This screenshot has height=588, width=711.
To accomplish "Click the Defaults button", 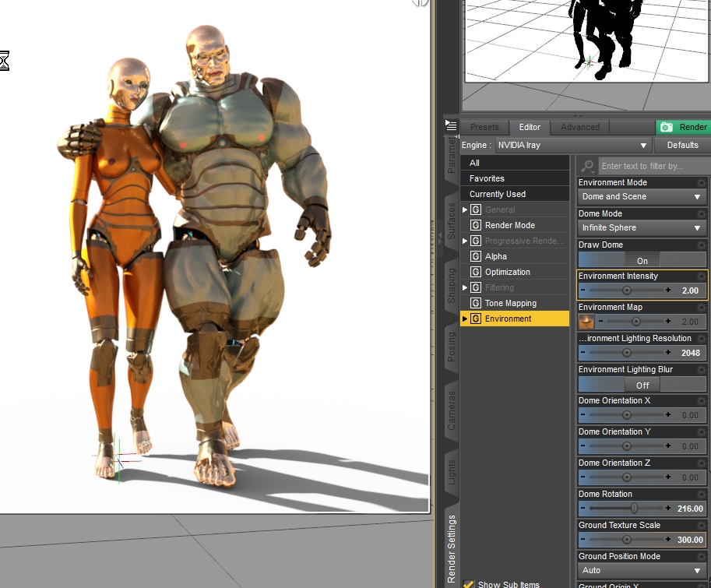I will click(683, 145).
